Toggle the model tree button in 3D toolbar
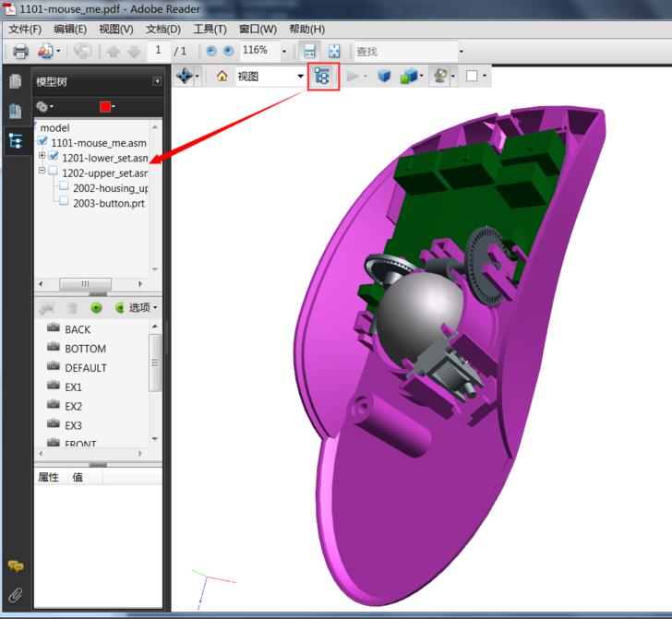The height and width of the screenshot is (619, 672). click(x=322, y=77)
